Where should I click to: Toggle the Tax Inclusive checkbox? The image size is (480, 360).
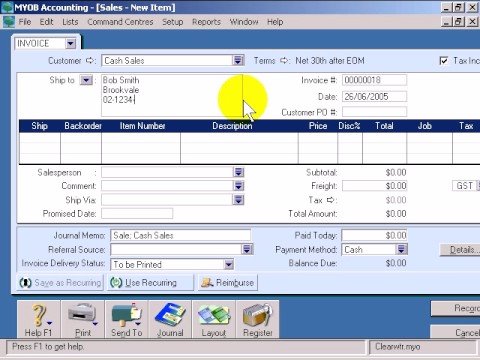444,61
